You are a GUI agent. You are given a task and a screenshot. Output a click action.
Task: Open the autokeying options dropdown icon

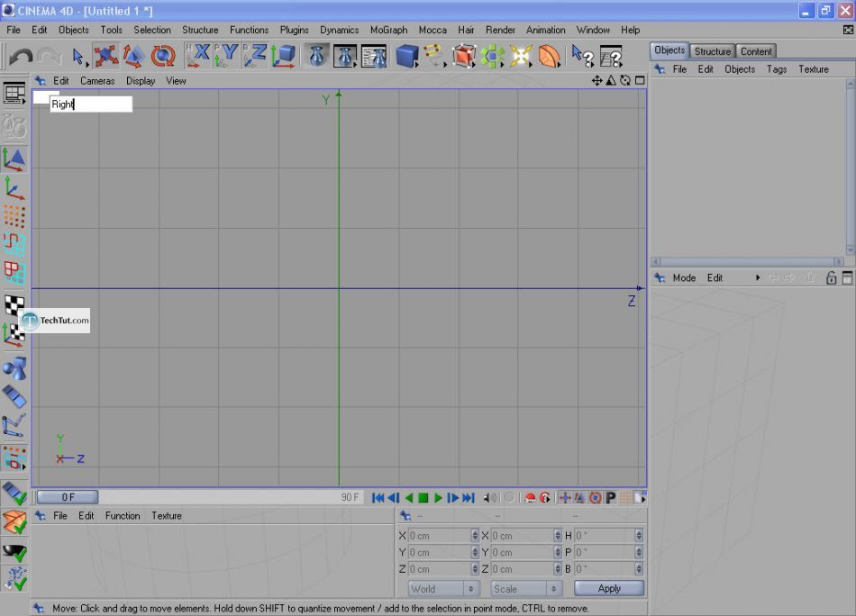(544, 498)
